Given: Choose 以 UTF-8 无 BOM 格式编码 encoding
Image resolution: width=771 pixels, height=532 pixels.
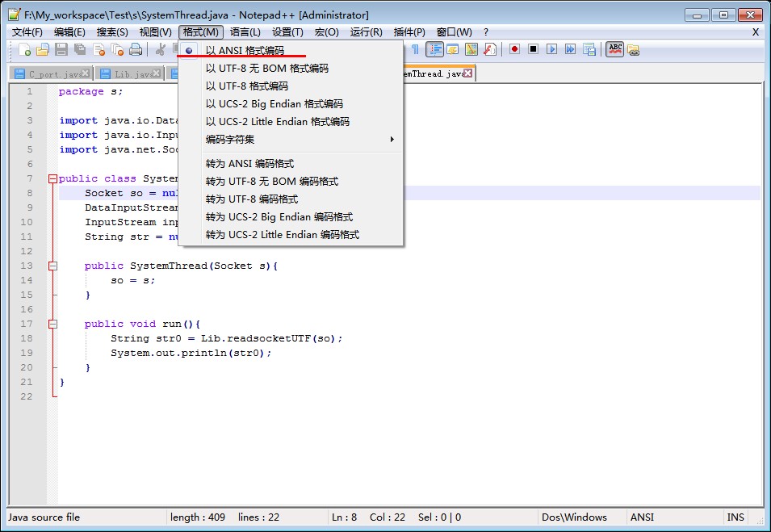Looking at the screenshot, I should pos(266,68).
